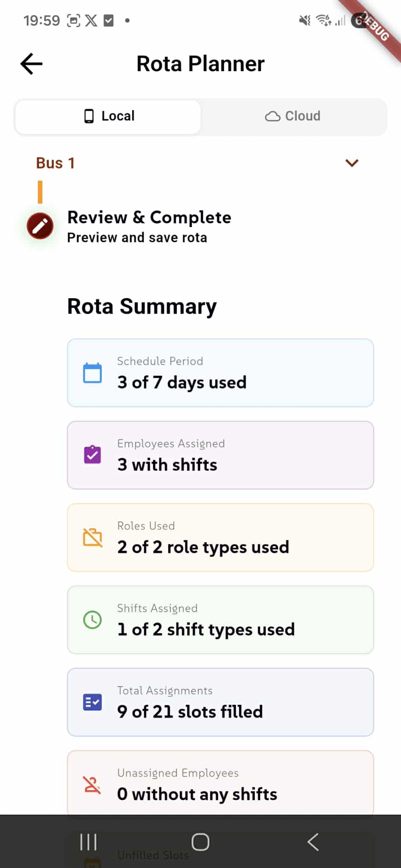
Task: Tap the orange progress bar under Bus 1
Action: point(40,191)
